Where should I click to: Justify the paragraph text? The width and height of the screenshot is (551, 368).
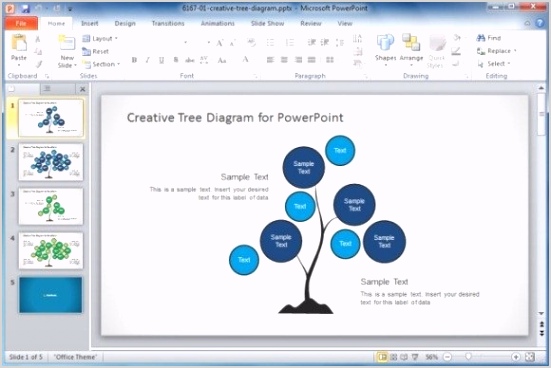point(312,60)
